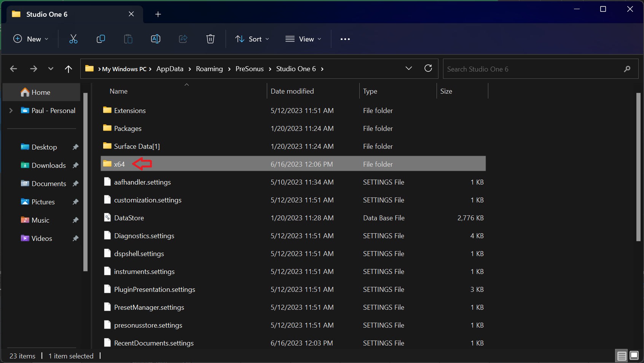
Task: Go back with the left arrow
Action: pos(13,69)
